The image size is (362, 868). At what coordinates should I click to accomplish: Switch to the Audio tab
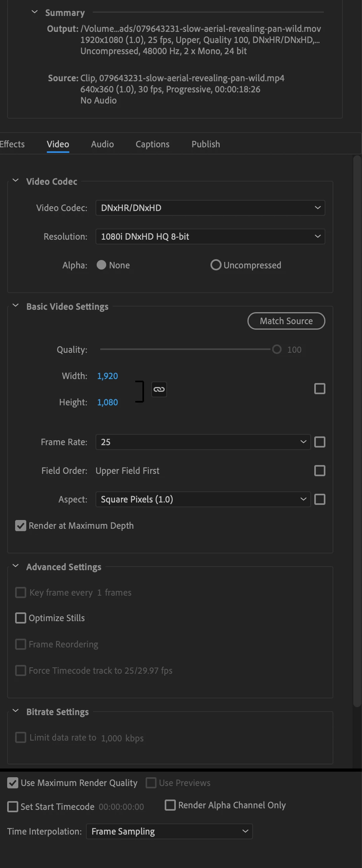coord(102,144)
